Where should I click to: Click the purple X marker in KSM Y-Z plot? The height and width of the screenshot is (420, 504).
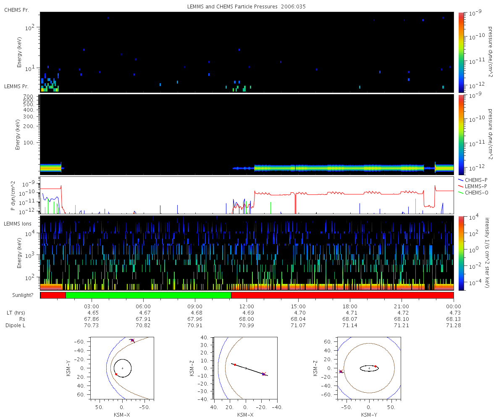click(341, 371)
